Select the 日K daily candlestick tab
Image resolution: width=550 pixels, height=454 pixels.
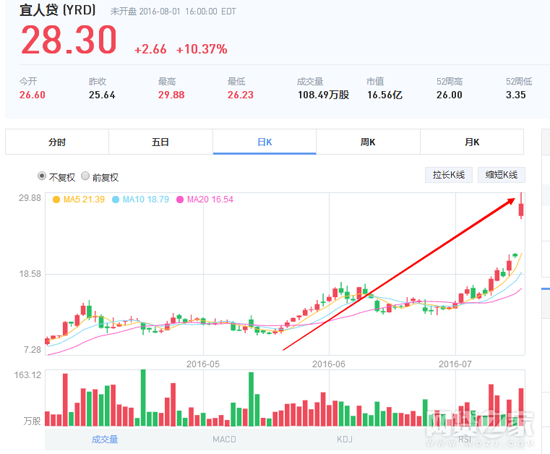click(264, 142)
